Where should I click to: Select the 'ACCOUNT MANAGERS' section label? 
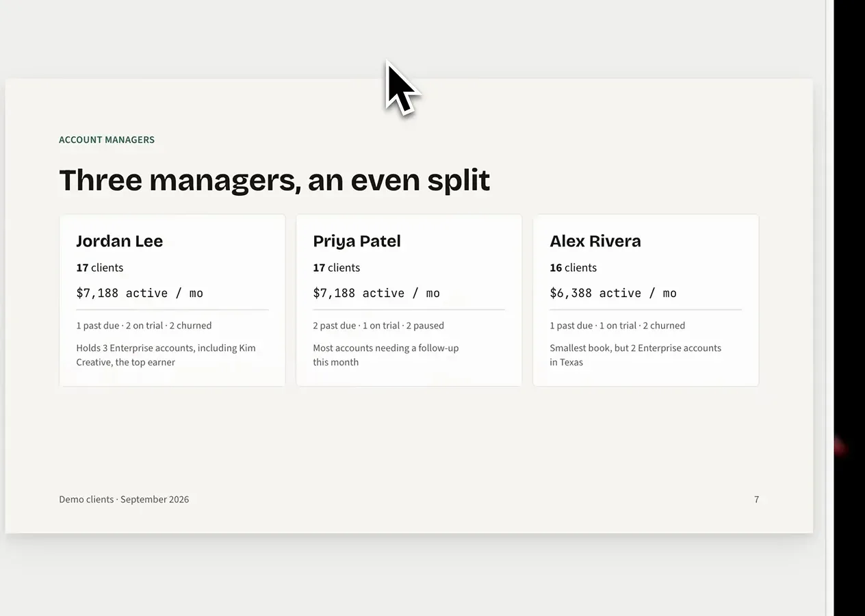coord(107,140)
